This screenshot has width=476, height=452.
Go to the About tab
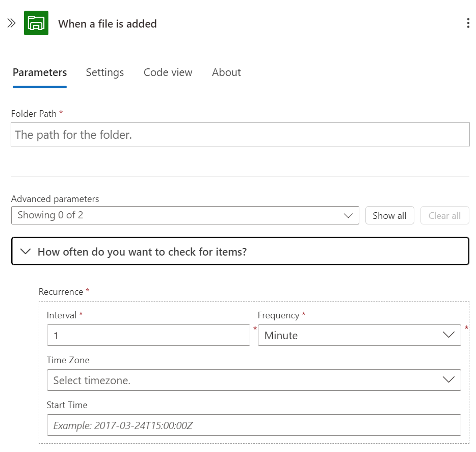click(226, 72)
